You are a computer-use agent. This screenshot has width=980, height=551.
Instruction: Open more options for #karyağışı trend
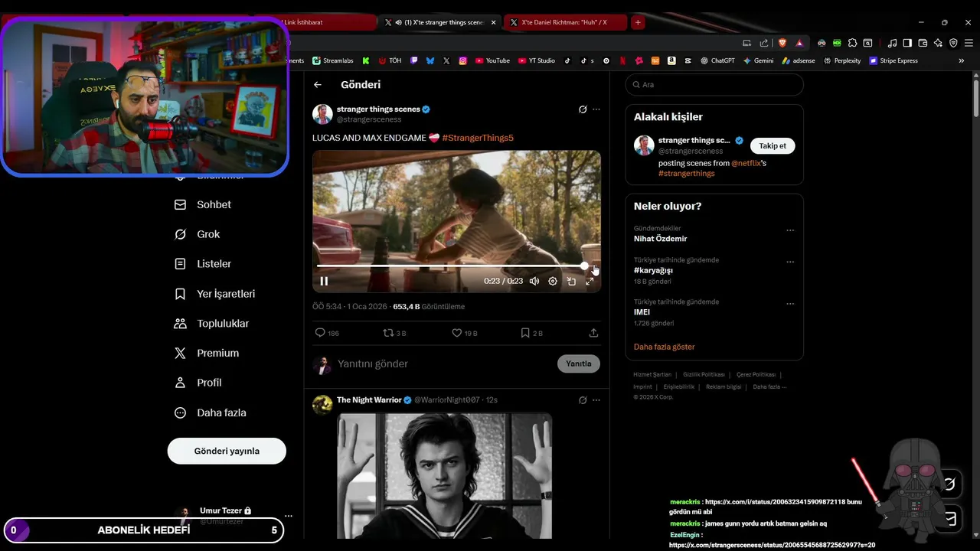790,262
